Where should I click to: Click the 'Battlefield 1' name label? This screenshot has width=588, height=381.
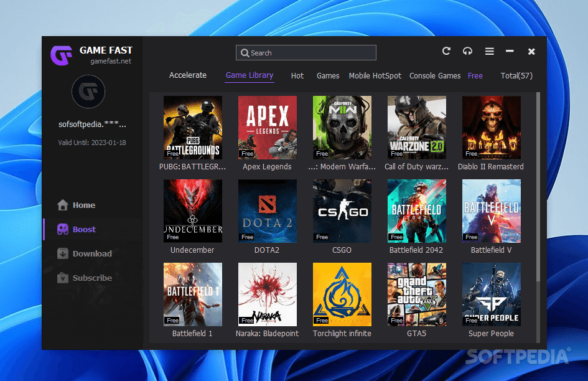click(x=192, y=333)
